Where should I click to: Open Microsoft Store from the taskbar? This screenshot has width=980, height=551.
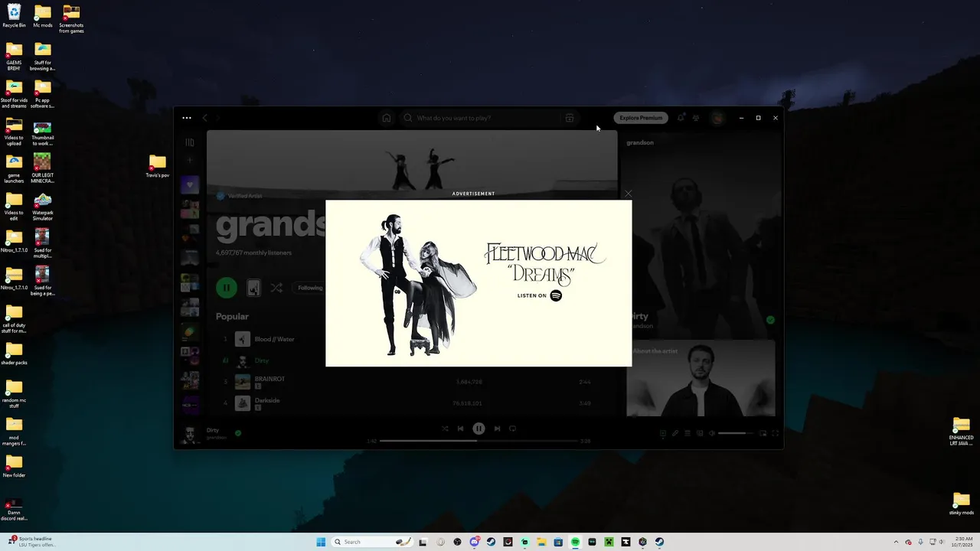pos(558,542)
